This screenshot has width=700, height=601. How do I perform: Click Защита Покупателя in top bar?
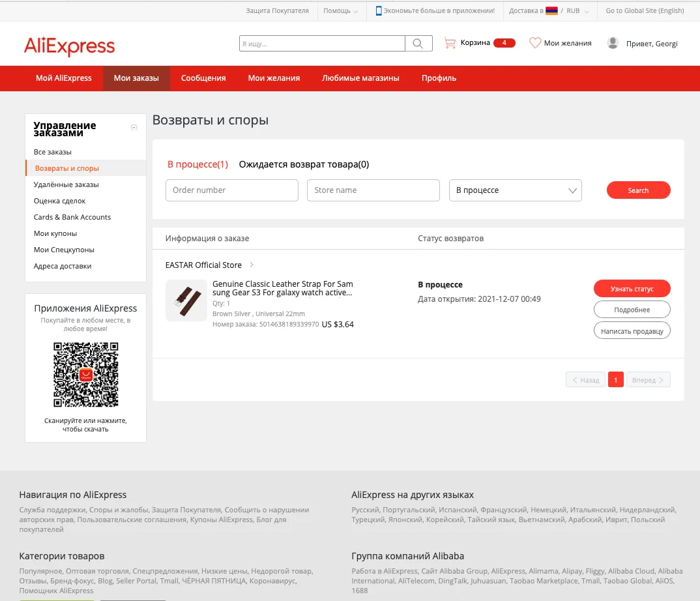[x=277, y=10]
